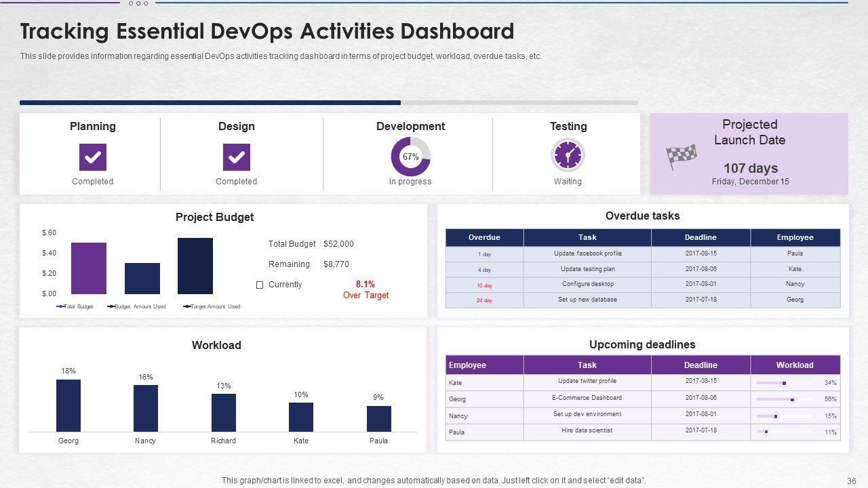
Task: Click the 'Set up new database' task
Action: (587, 300)
